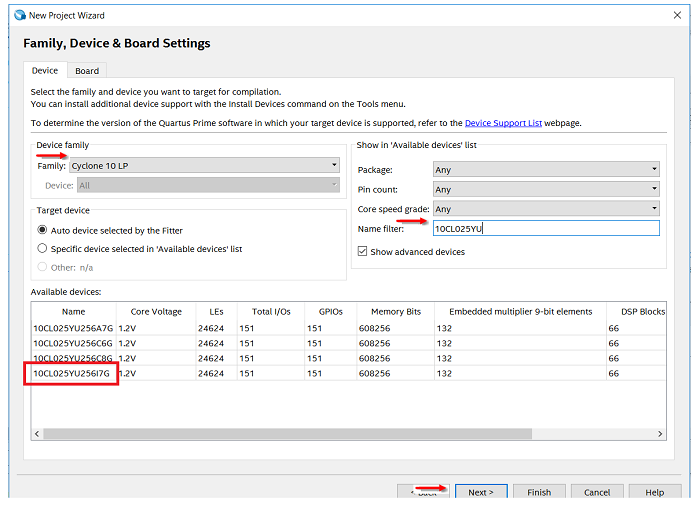Choose 'Specific device selected in Available devices list'
Screen dimensions: 700x507
click(x=42, y=248)
